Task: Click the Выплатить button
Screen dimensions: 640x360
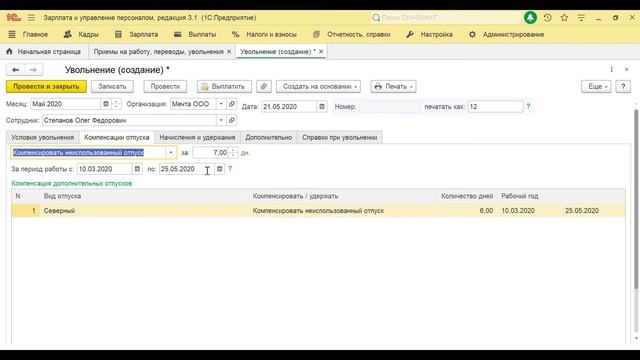Action: click(x=224, y=87)
